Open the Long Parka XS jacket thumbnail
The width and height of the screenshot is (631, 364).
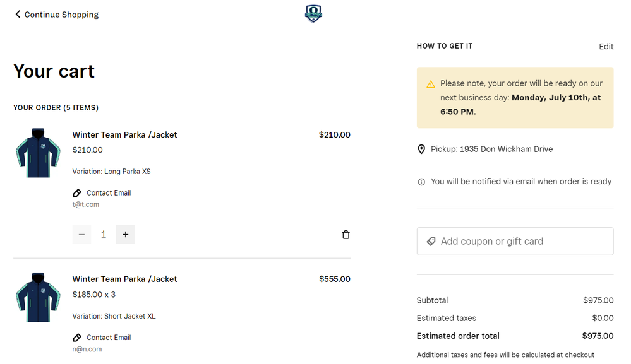(38, 153)
